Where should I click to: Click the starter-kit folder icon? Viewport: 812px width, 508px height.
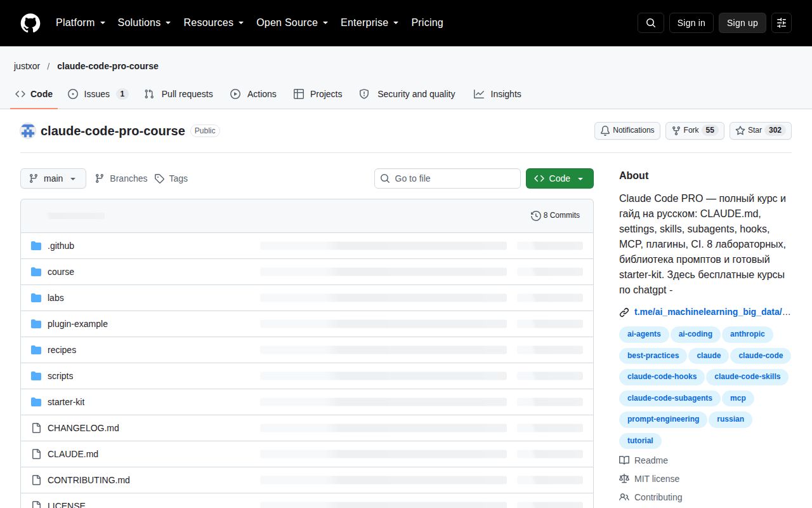[36, 402]
